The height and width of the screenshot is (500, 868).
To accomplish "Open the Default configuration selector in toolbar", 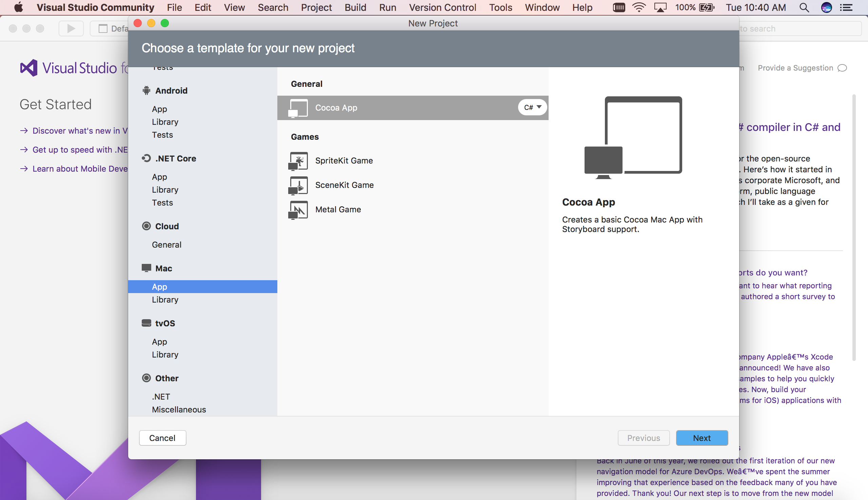I will (110, 28).
